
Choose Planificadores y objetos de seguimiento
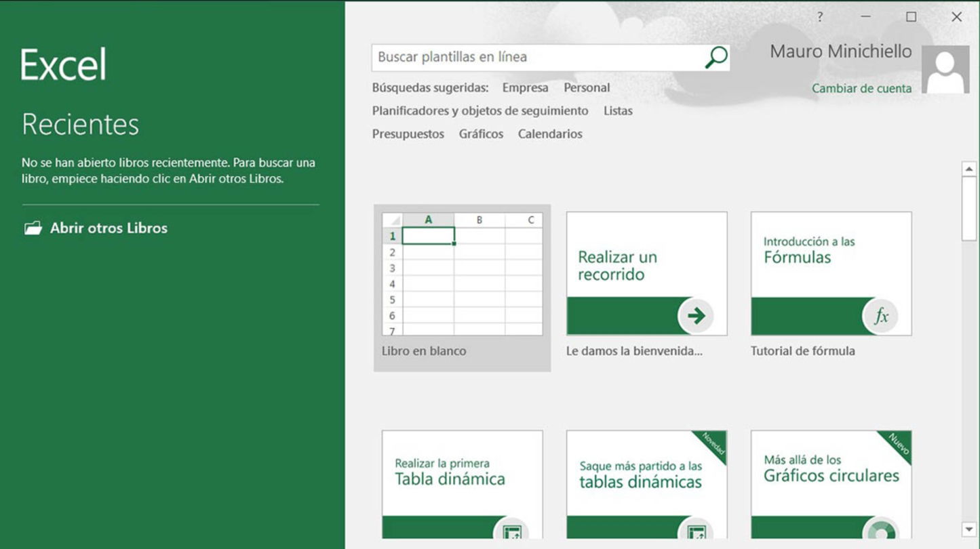(x=480, y=110)
